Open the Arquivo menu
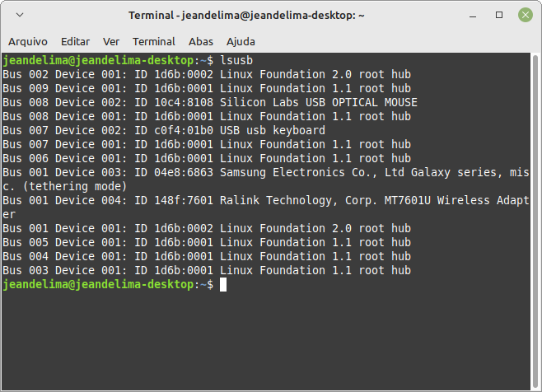 point(28,42)
